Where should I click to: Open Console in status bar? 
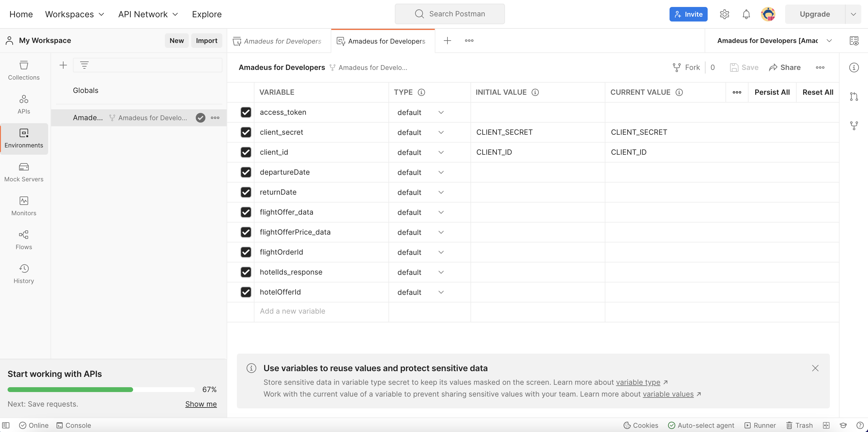click(74, 425)
